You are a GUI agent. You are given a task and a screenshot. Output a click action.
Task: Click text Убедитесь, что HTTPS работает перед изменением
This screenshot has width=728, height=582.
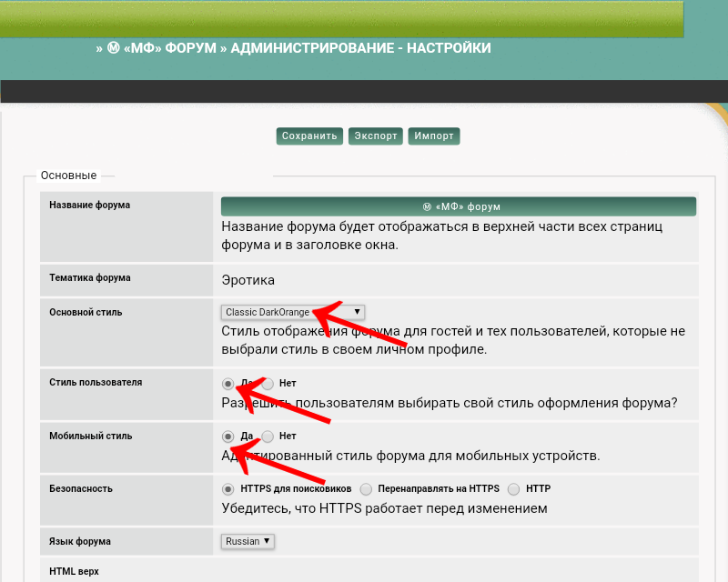[384, 508]
